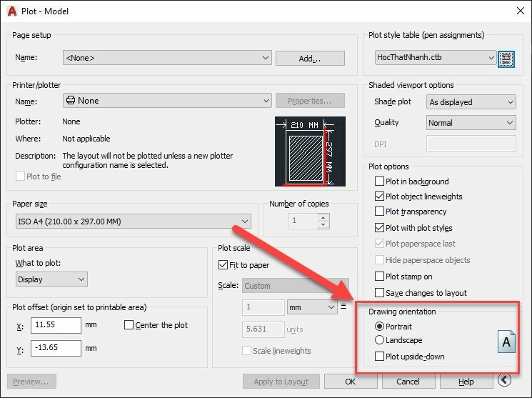Click the scale equals sign icon

pos(343,307)
